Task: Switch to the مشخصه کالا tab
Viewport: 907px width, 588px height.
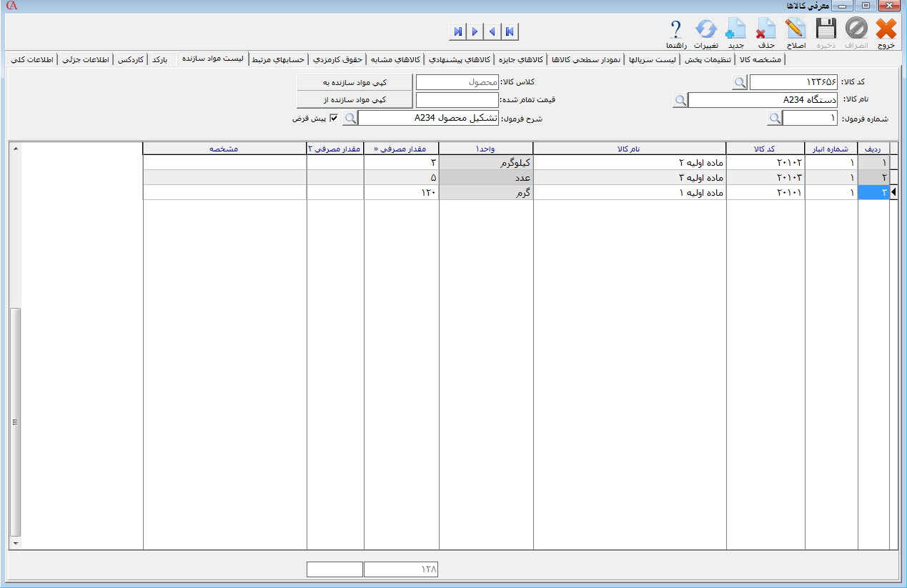Action: tap(760, 59)
